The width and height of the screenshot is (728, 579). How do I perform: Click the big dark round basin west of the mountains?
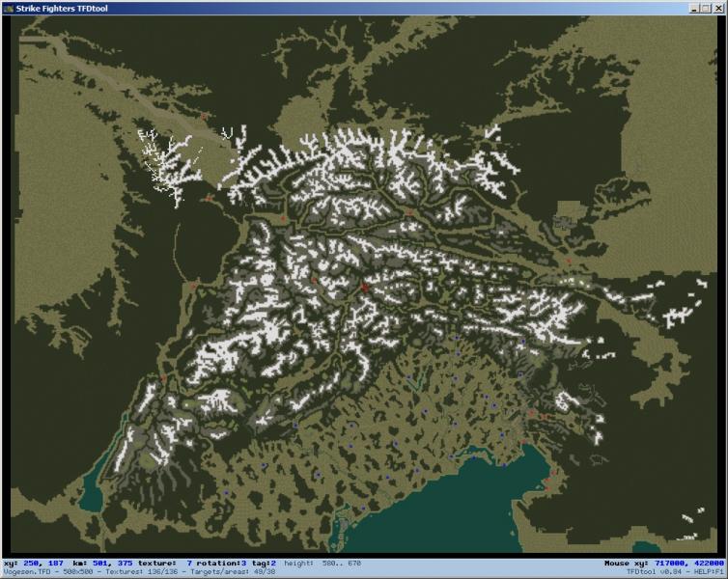pos(206,248)
